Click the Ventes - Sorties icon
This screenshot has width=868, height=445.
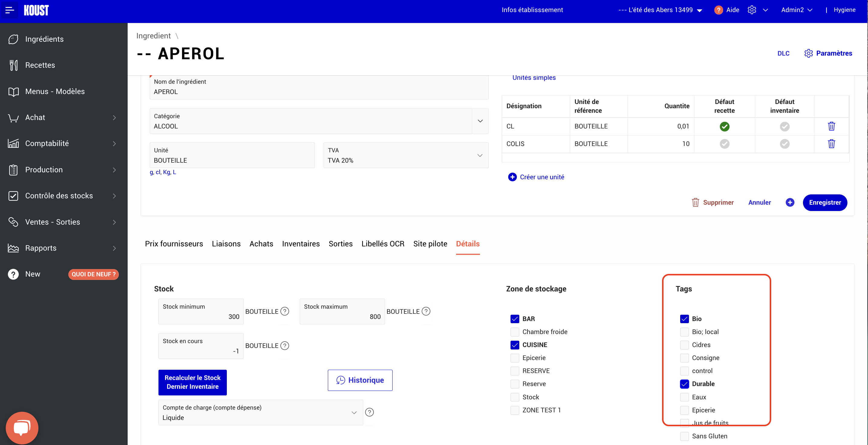(13, 222)
